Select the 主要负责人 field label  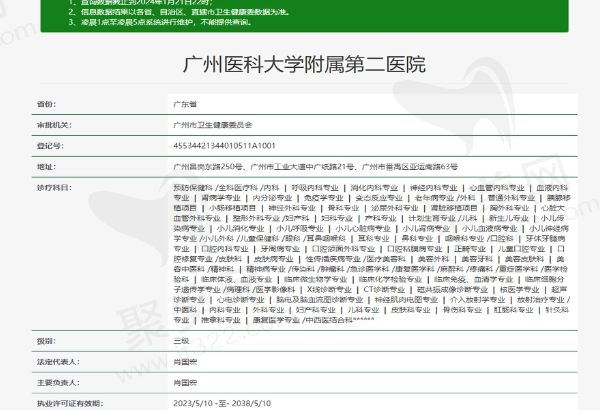pos(58,382)
